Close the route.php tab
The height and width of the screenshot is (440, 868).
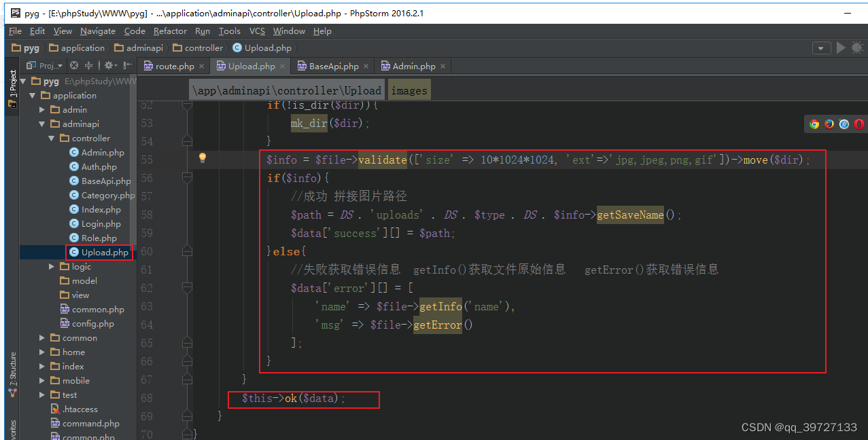(x=202, y=67)
